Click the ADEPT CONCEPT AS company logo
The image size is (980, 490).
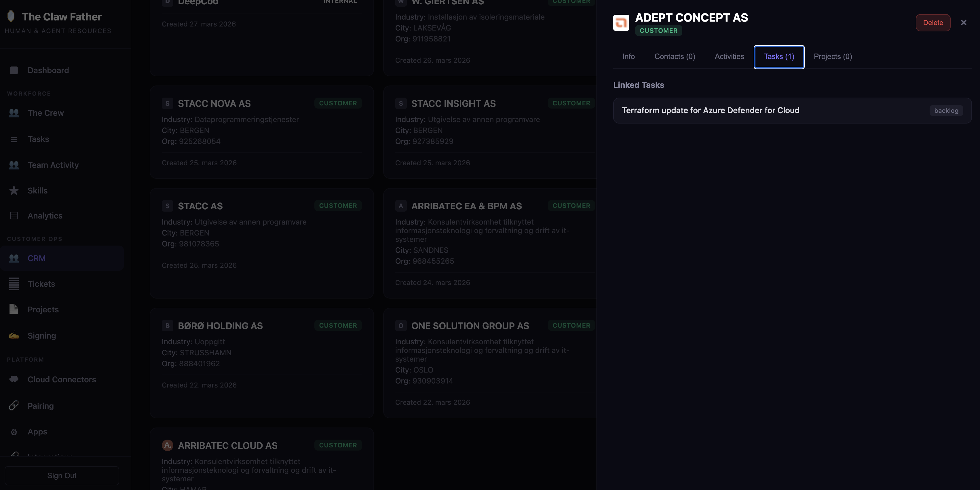pos(621,23)
